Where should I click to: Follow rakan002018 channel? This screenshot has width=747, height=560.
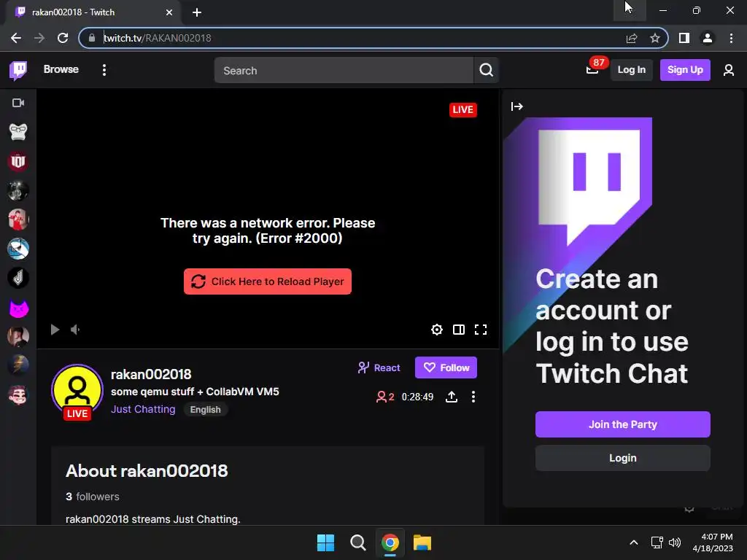pyautogui.click(x=446, y=367)
